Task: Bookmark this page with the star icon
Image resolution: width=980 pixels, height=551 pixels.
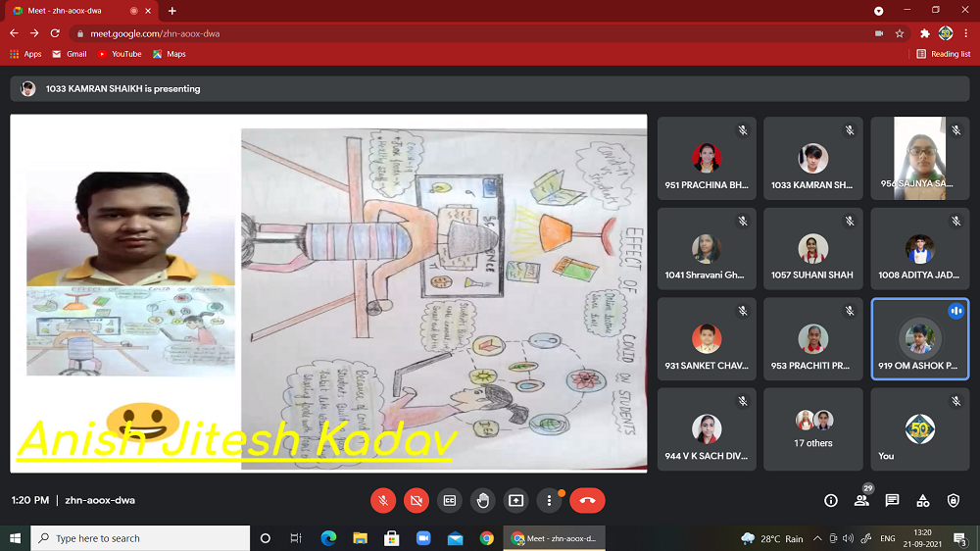Action: [x=900, y=32]
